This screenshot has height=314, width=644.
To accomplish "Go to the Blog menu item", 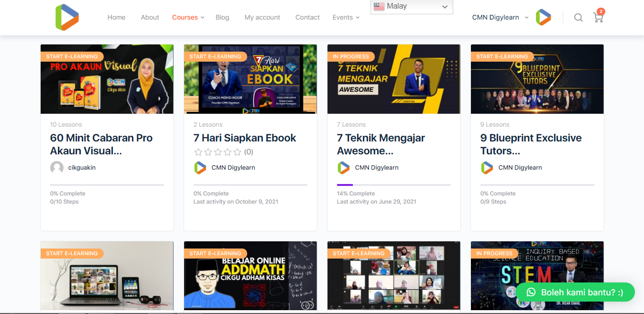I will coord(222,17).
